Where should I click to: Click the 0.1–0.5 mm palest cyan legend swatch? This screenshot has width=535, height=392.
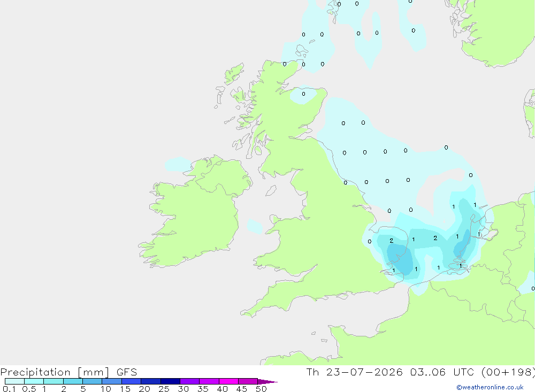click(x=14, y=381)
